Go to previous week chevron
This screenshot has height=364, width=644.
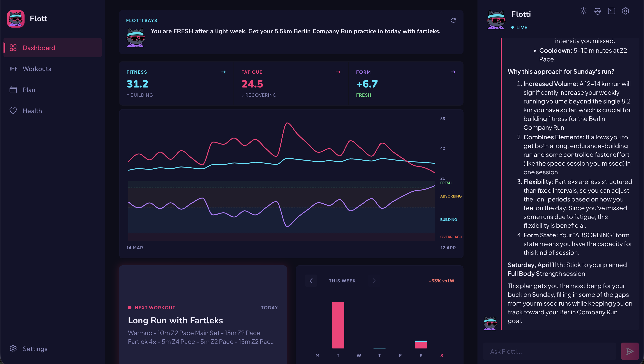tap(311, 281)
